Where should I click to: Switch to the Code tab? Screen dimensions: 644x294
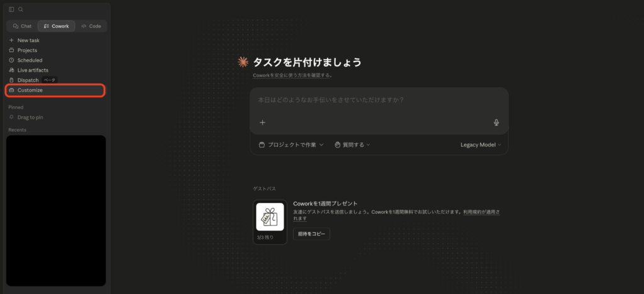point(91,26)
